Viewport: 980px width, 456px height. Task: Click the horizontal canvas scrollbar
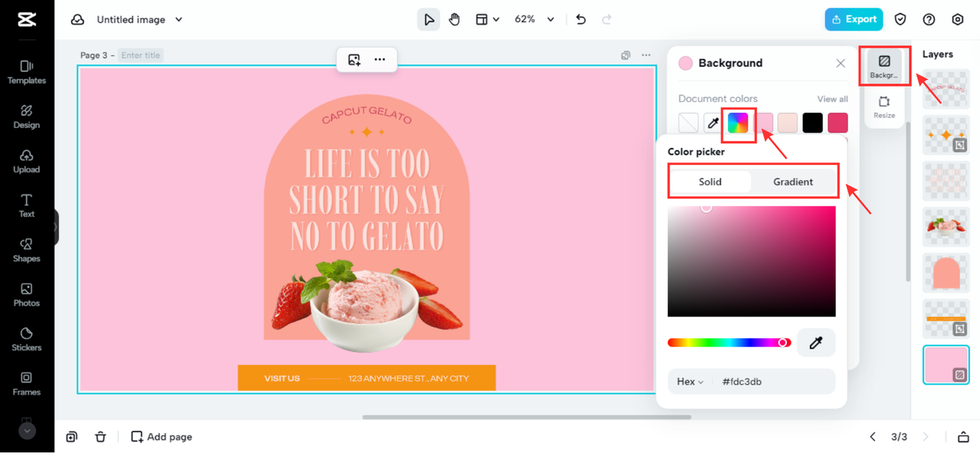tap(527, 417)
